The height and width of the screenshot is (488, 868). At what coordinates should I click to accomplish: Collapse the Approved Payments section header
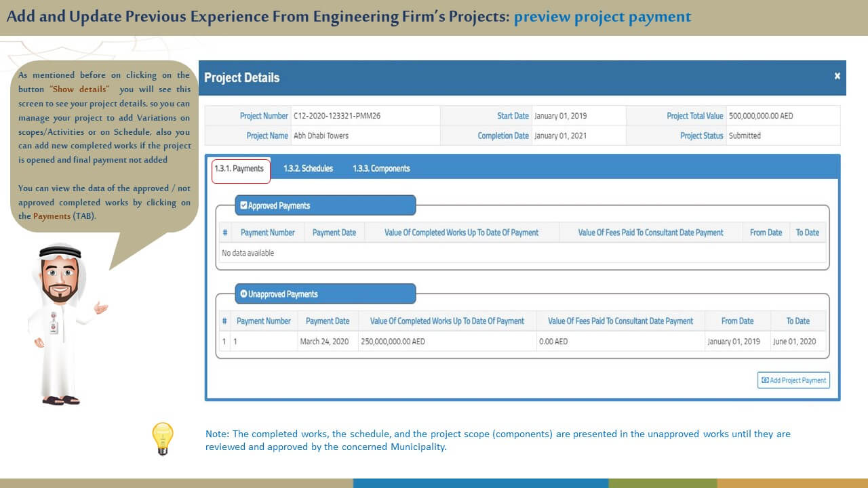tap(325, 205)
